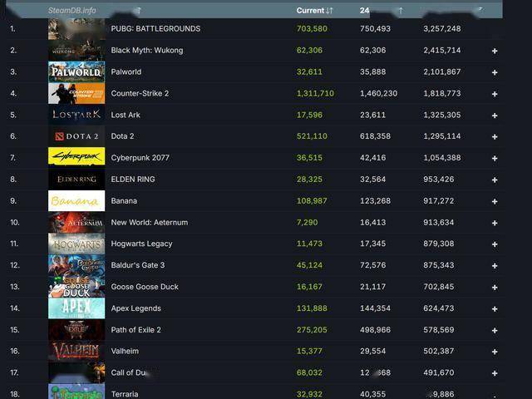Click the PUBG game thumbnail image
532x399 pixels.
(x=76, y=29)
